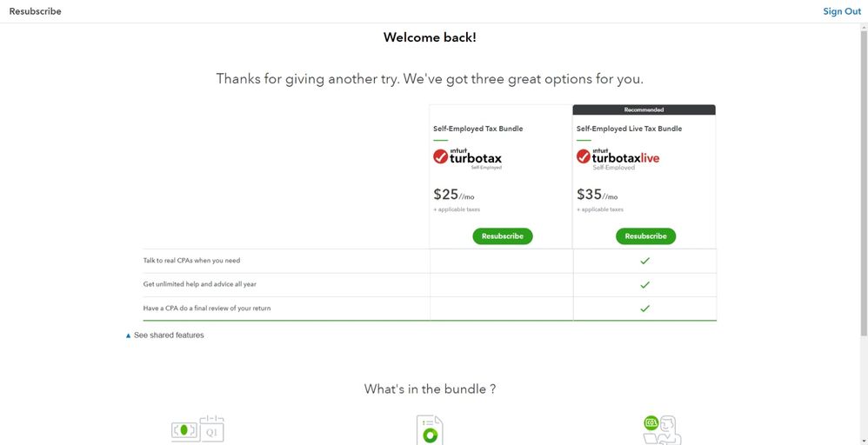The image size is (868, 445).
Task: Click the Recommended banner on Live bundle
Action: (644, 110)
